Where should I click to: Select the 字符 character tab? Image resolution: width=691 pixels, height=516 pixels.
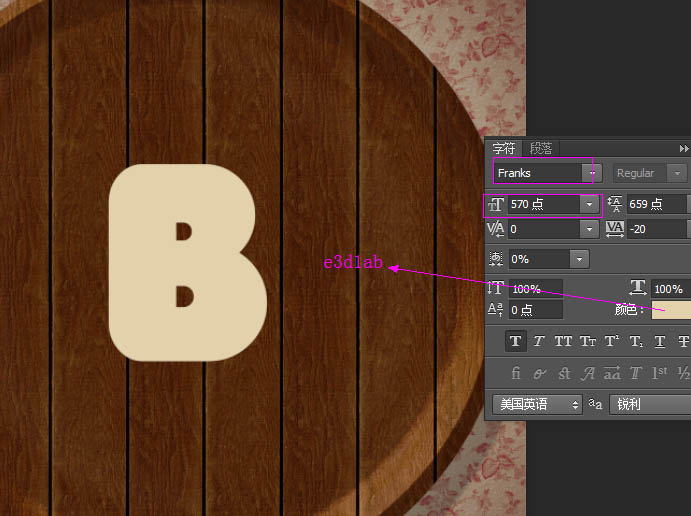505,148
